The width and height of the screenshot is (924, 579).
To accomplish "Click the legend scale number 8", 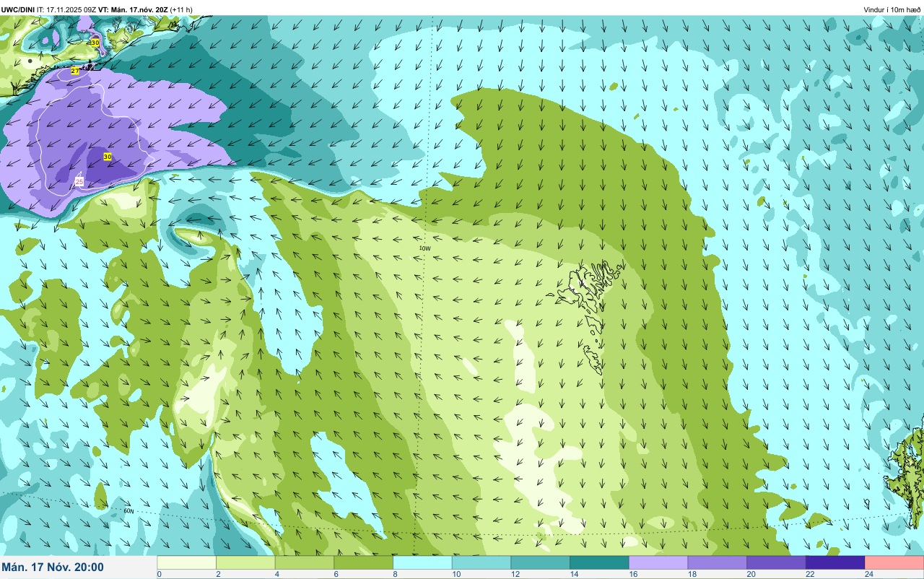I will pos(394,574).
